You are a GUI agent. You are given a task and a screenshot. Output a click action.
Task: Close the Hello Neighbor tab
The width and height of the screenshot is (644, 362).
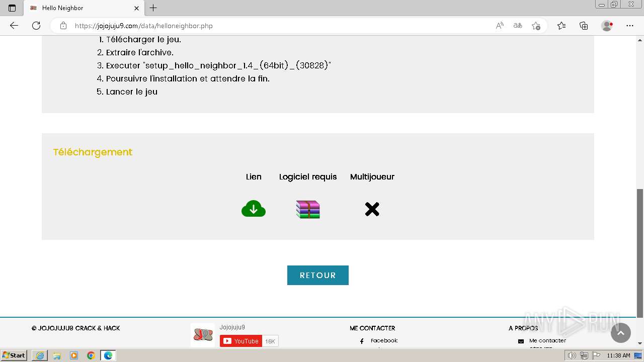136,8
